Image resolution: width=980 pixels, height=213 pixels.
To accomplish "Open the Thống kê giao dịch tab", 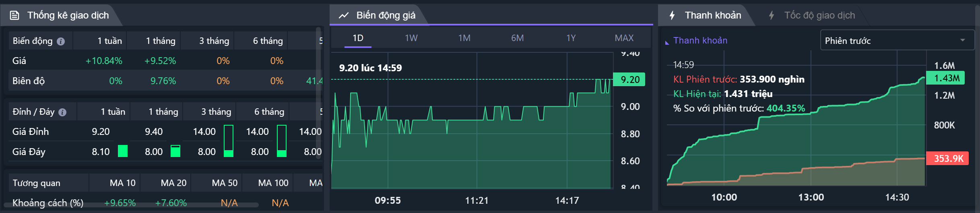I will [60, 15].
